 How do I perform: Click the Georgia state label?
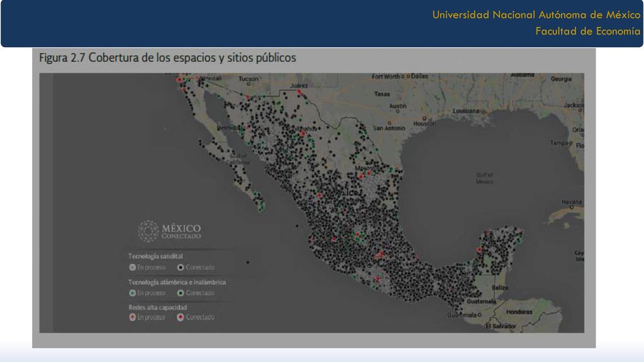pyautogui.click(x=561, y=79)
